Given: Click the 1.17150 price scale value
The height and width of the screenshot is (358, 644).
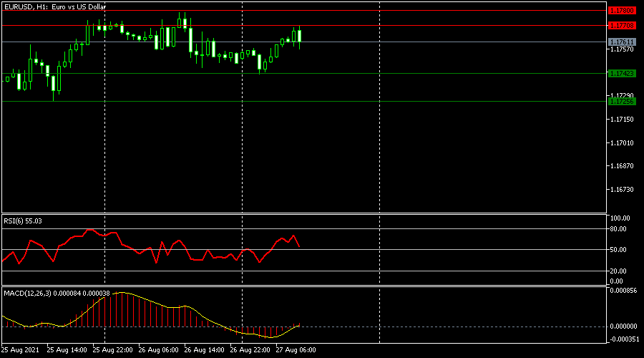Looking at the screenshot, I should pos(622,119).
